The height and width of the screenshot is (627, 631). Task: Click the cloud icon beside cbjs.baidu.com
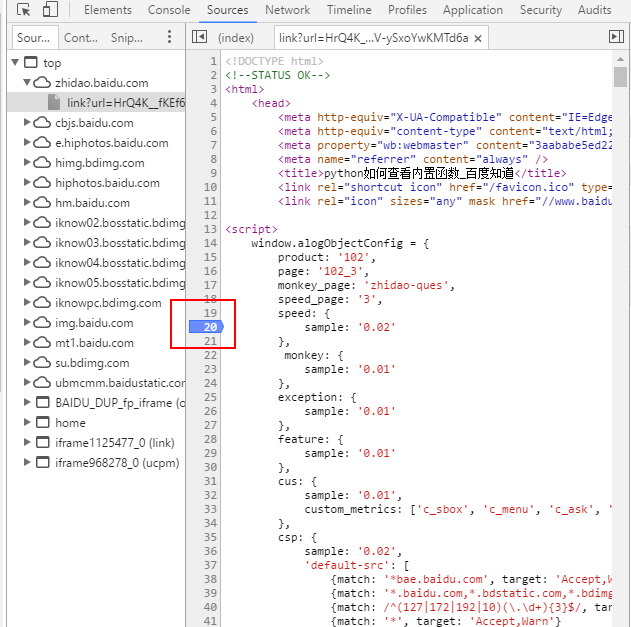coord(42,123)
